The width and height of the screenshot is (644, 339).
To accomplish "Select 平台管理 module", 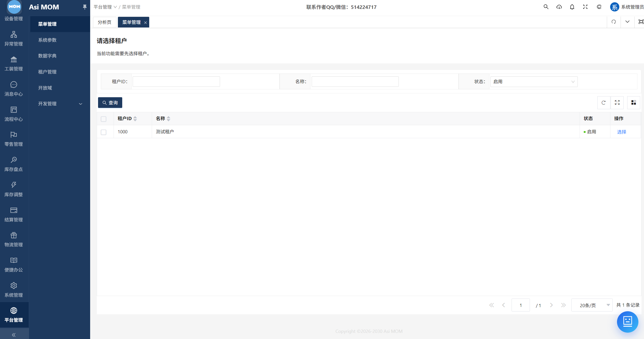I will (x=14, y=315).
